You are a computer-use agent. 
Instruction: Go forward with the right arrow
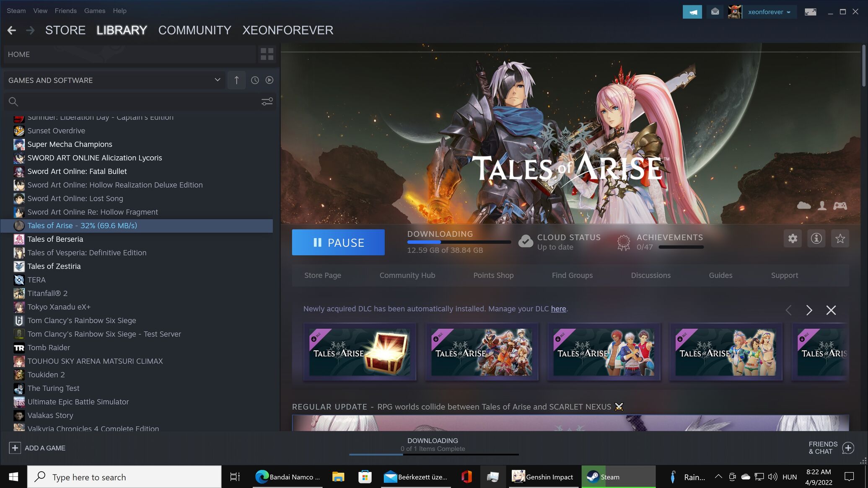click(x=30, y=30)
